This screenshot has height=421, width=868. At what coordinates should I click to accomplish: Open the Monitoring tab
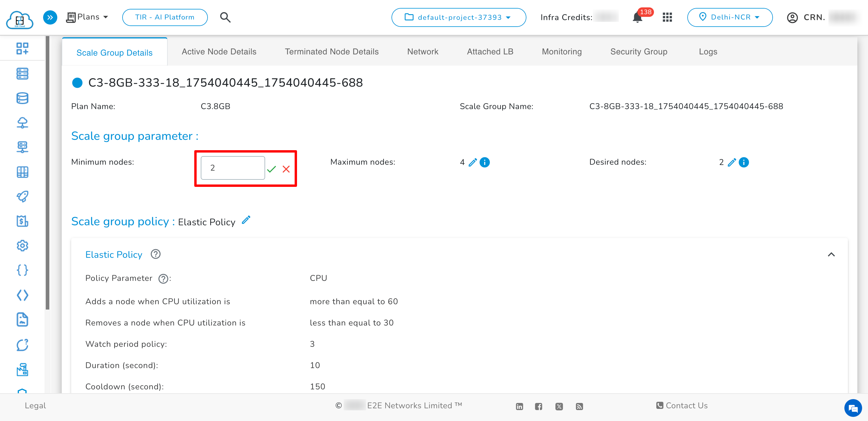coord(561,51)
